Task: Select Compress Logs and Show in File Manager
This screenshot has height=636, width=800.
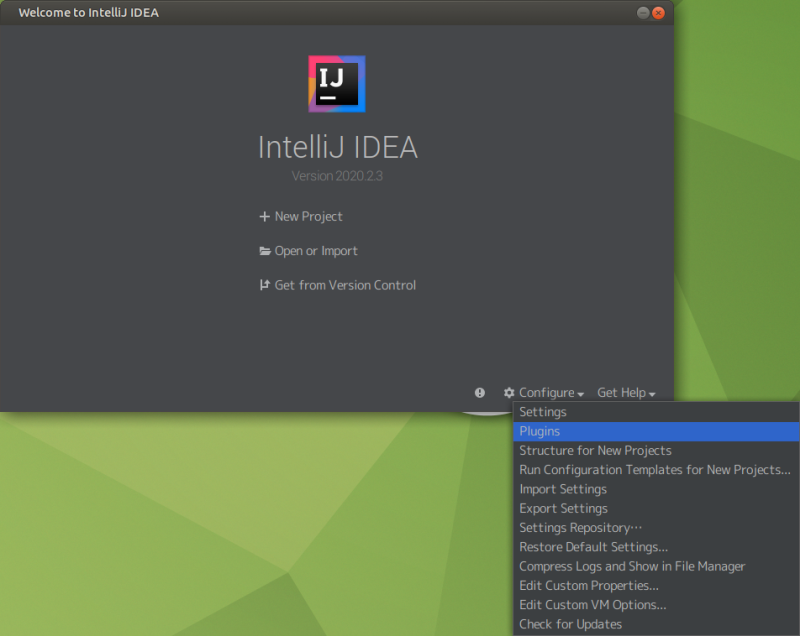Action: 632,566
